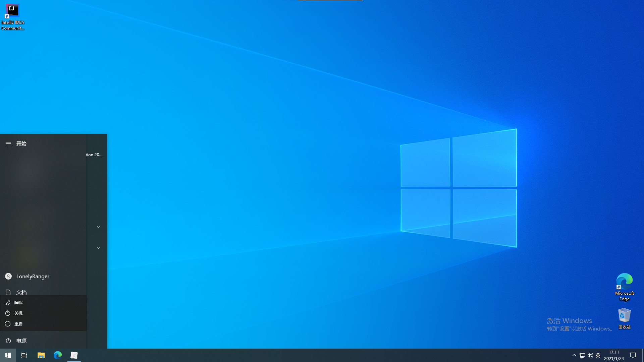This screenshot has height=362, width=644.
Task: Toggle the 英 input language indicator
Action: (598, 355)
